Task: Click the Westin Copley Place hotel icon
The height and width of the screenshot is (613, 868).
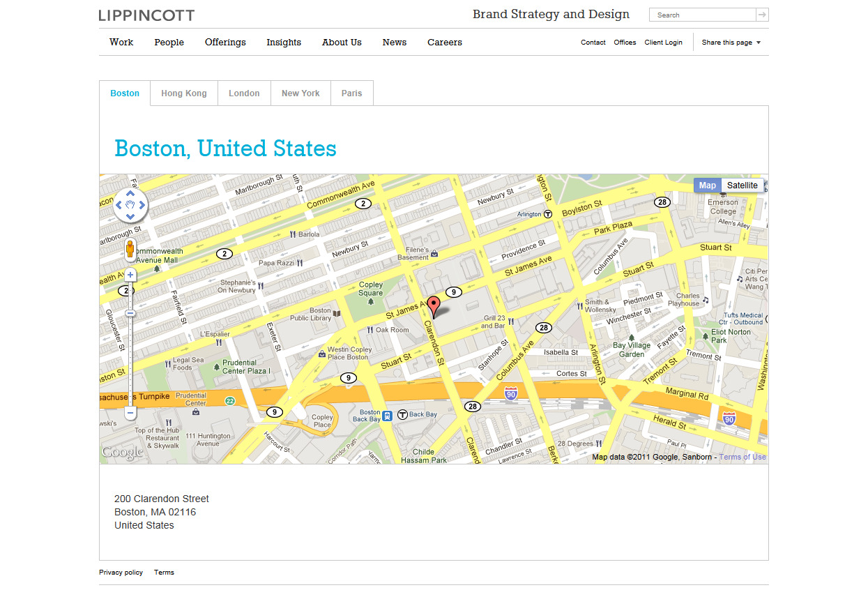Action: coord(321,354)
